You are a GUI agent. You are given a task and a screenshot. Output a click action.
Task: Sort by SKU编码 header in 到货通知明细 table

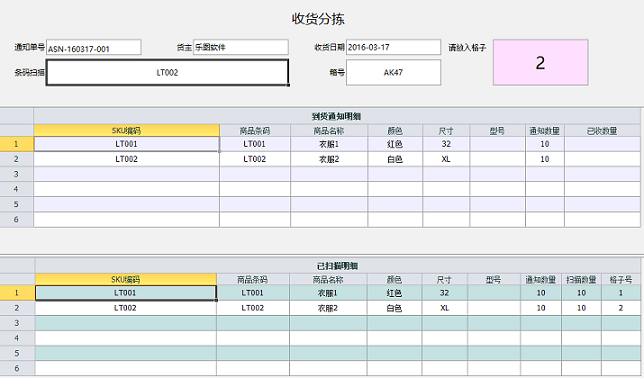point(126,131)
